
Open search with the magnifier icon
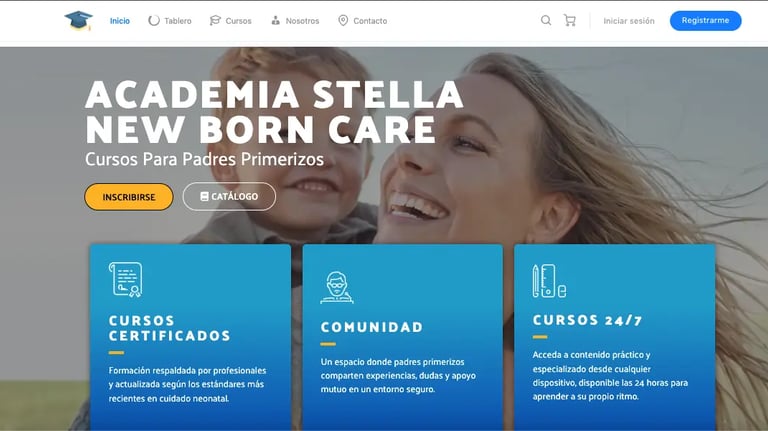(x=546, y=20)
